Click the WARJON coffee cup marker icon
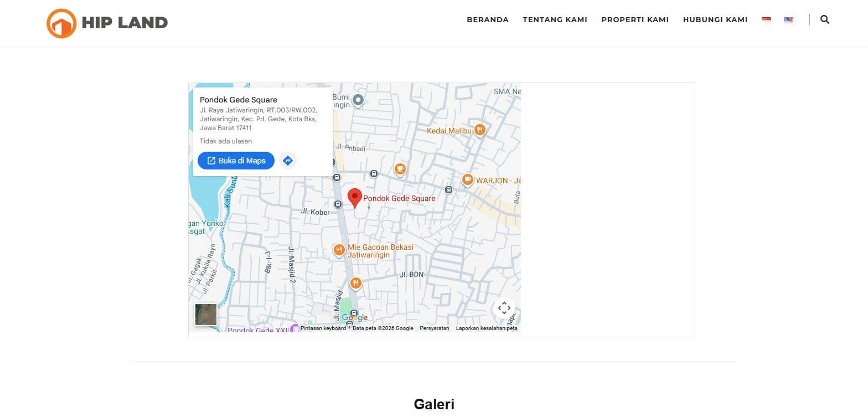Screen dimensions: 868x417 [x=468, y=179]
